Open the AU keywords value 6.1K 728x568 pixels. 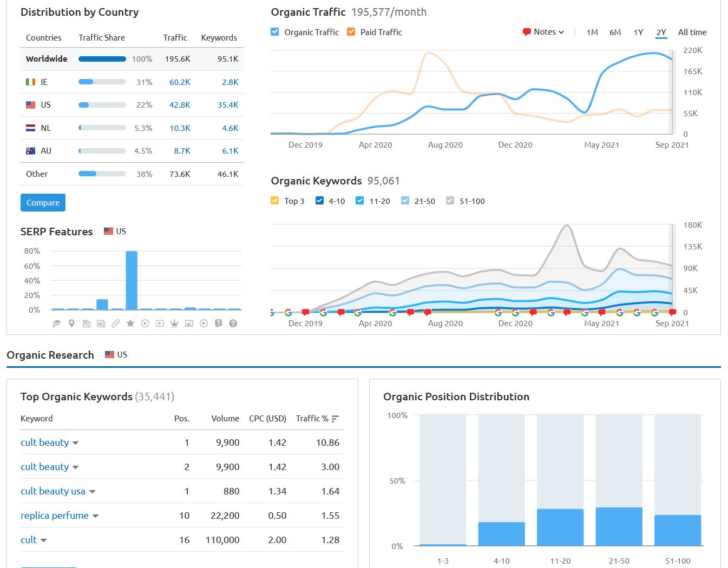pos(230,151)
